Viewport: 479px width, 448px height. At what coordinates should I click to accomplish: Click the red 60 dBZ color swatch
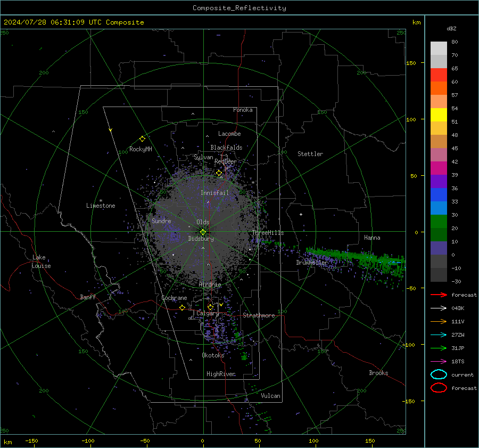pyautogui.click(x=439, y=75)
